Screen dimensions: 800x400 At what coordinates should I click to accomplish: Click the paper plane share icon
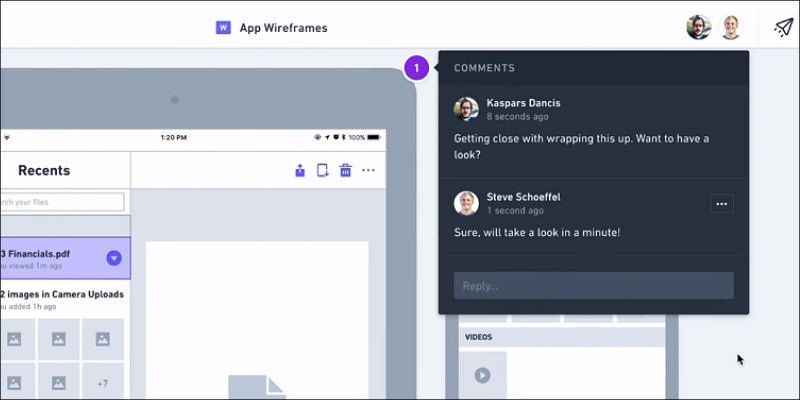(x=784, y=28)
